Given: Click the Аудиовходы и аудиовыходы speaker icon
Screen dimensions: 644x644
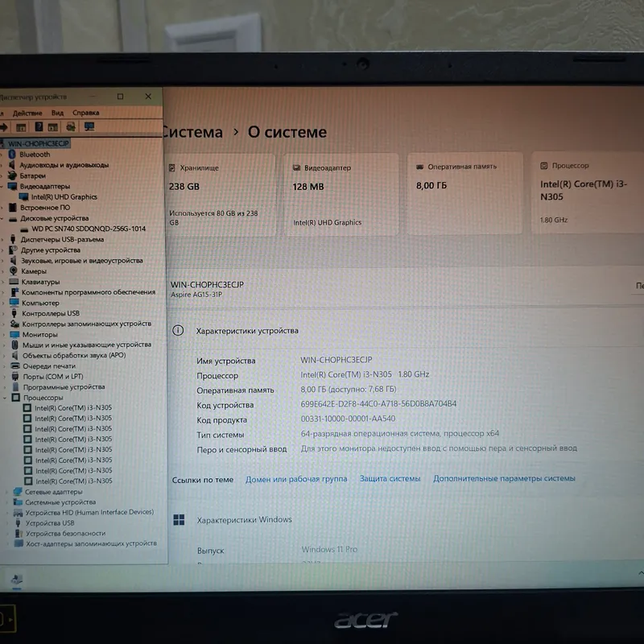Looking at the screenshot, I should (12, 165).
